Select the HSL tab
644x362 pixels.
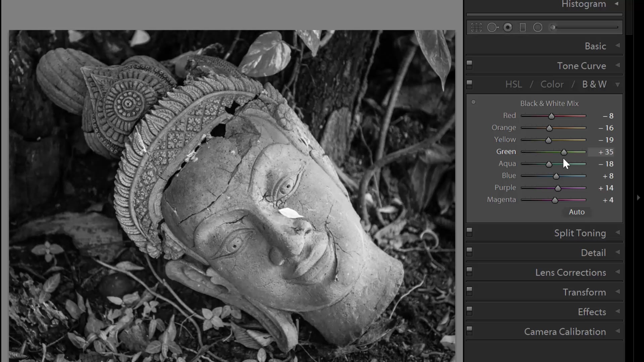(x=514, y=84)
